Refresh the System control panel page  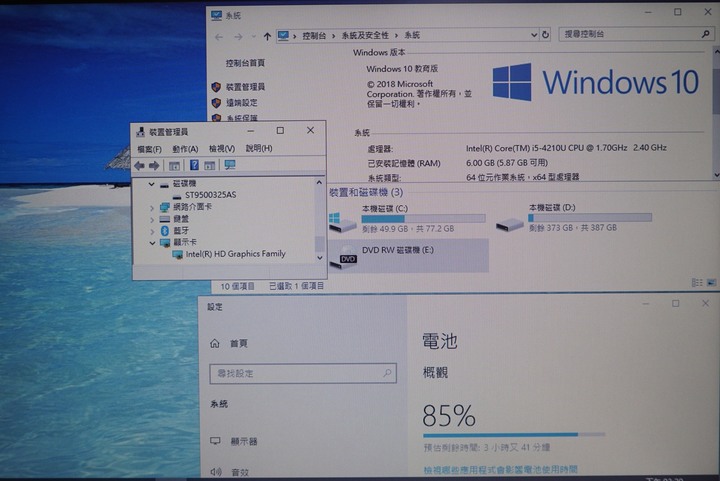click(x=545, y=34)
